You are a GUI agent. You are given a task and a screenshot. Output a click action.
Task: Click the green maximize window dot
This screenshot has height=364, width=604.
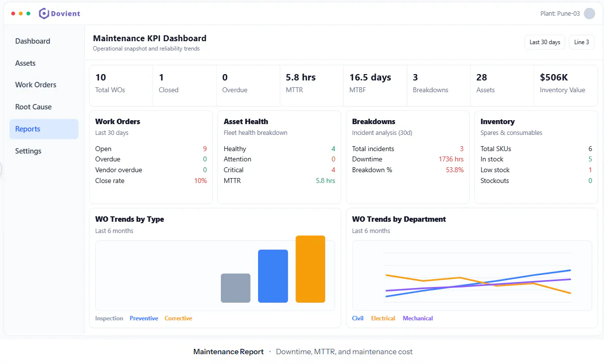click(x=28, y=14)
